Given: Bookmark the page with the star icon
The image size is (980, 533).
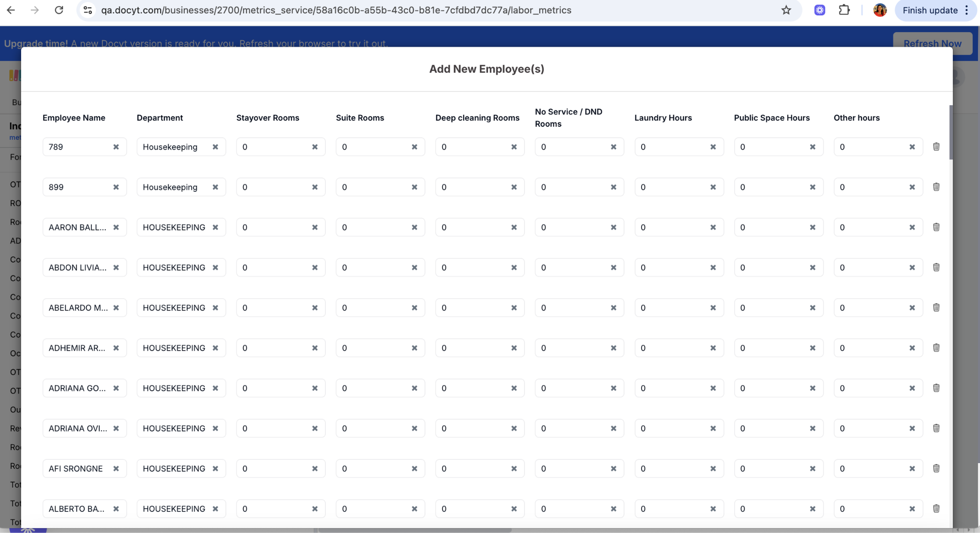Looking at the screenshot, I should pyautogui.click(x=786, y=10).
